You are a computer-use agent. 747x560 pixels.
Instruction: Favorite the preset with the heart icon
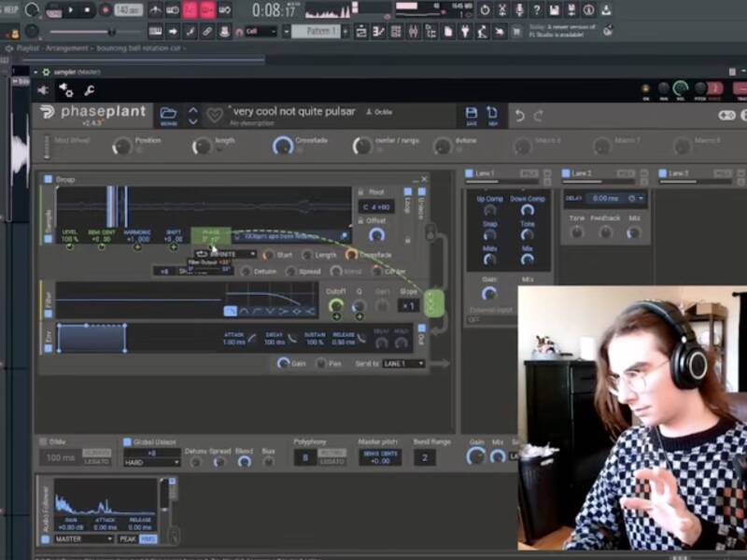pos(215,115)
